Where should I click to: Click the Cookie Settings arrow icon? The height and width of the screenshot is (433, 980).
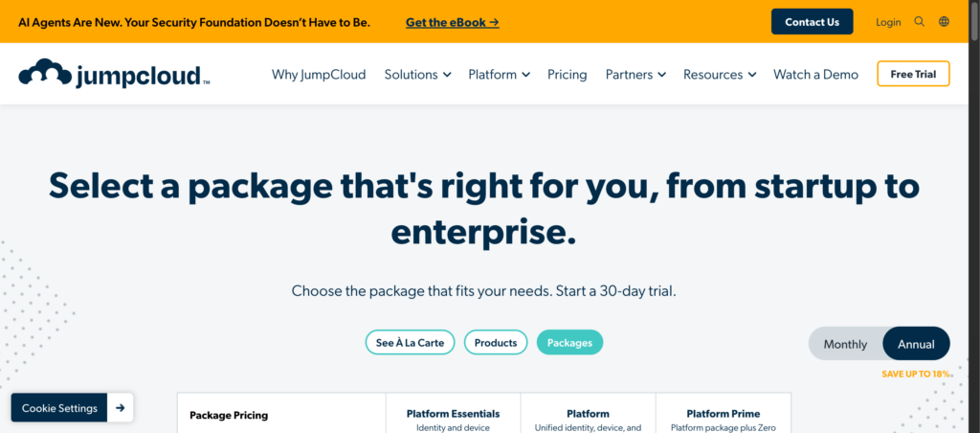120,408
